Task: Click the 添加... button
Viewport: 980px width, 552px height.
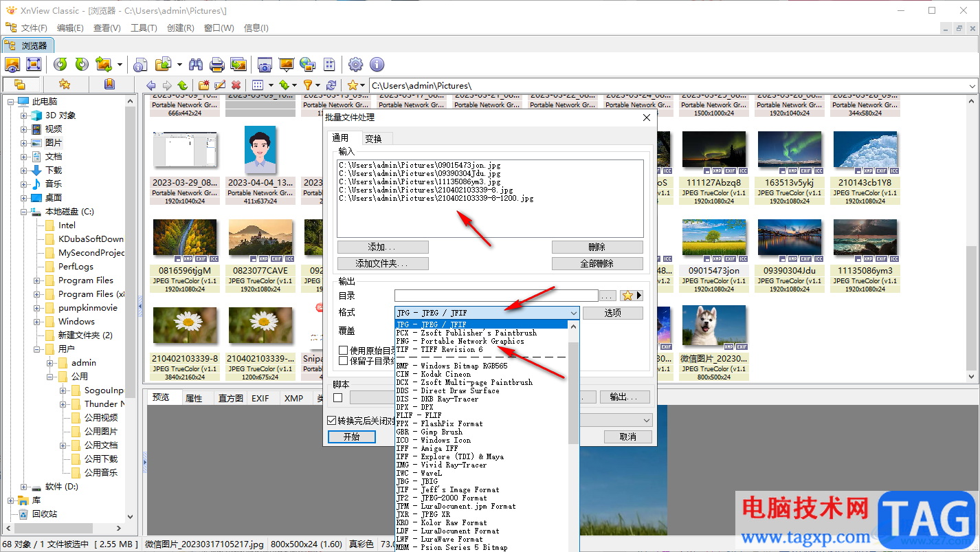Action: click(383, 247)
